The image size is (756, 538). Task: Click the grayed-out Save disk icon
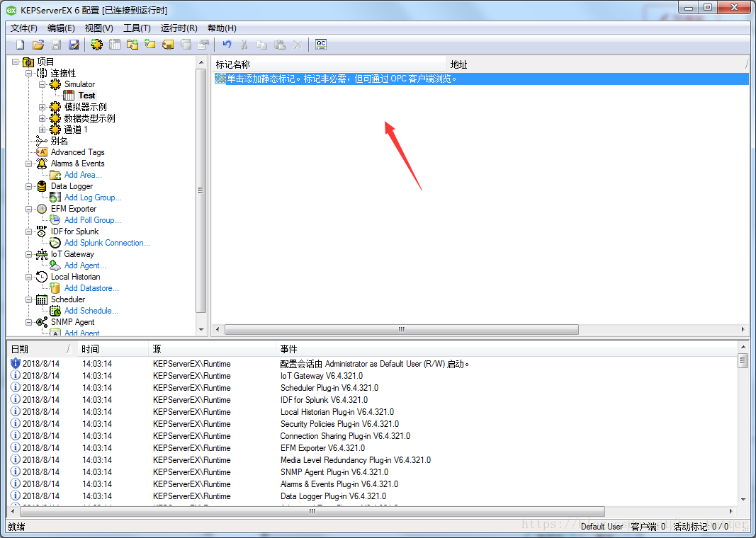(x=56, y=45)
